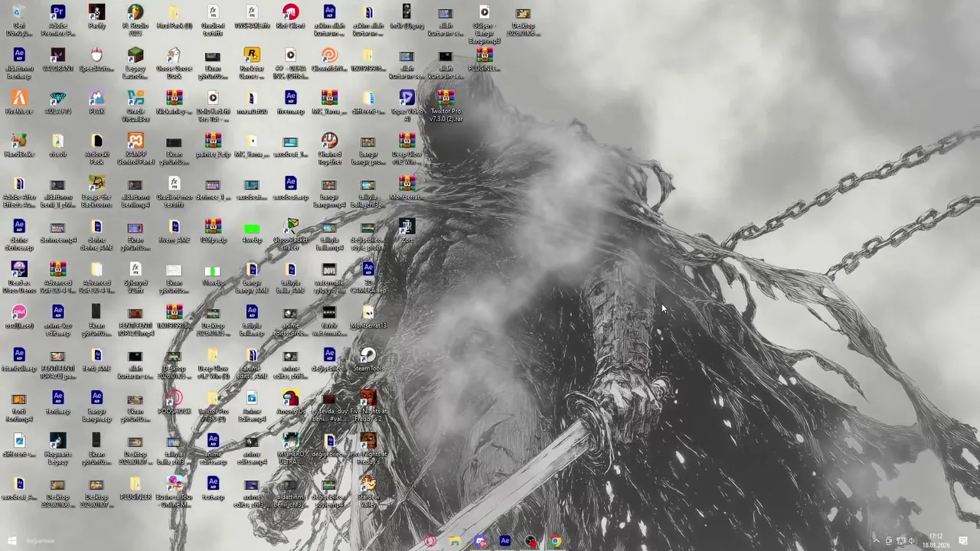Open the taskbar clock and date
Viewport: 980px width, 551px height.
pyautogui.click(x=936, y=541)
